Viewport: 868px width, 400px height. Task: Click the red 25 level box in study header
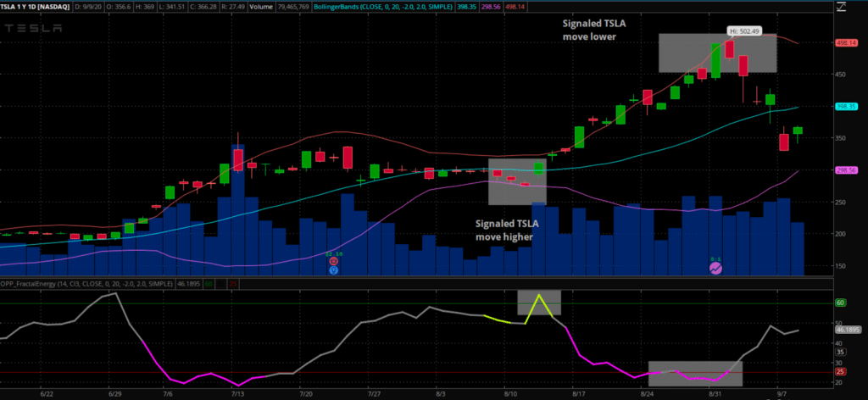tap(233, 284)
